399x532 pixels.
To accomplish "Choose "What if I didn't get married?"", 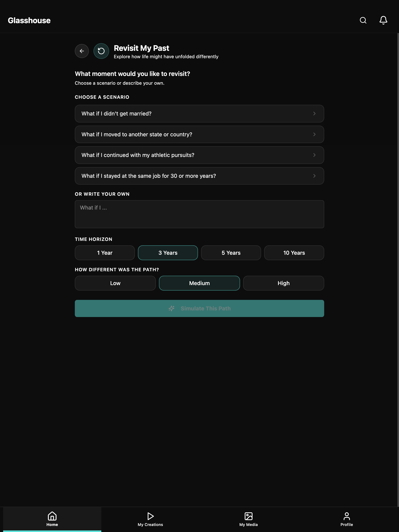I will [x=199, y=114].
